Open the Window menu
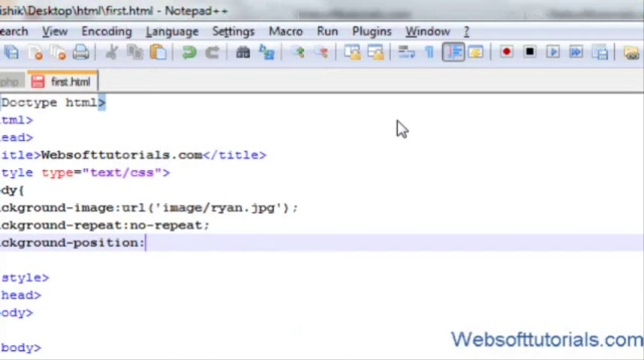 click(427, 31)
